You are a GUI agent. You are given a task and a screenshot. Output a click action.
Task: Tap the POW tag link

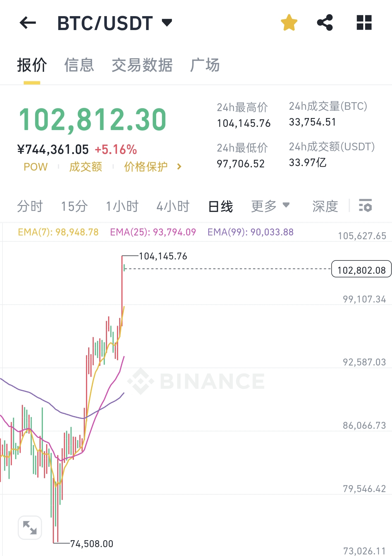[x=36, y=167]
